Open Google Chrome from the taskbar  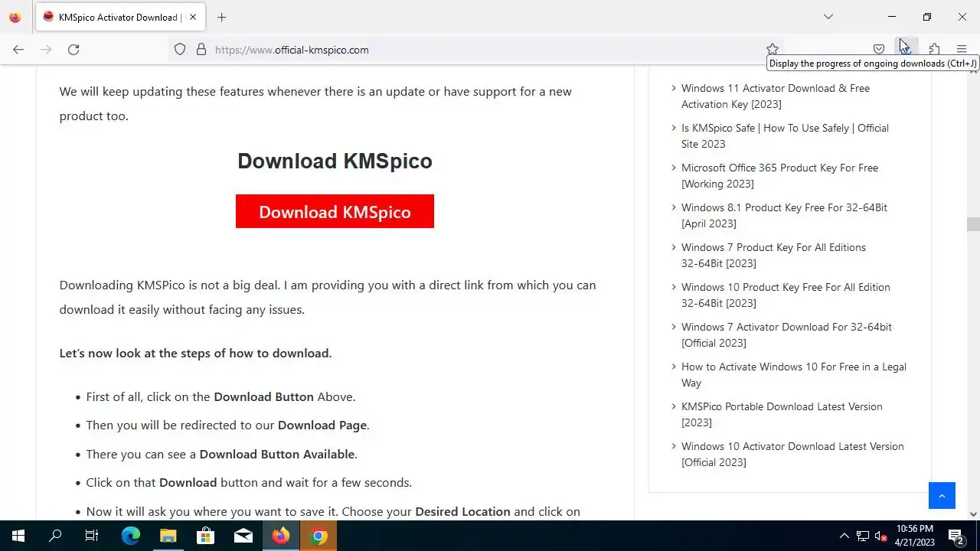pyautogui.click(x=319, y=536)
